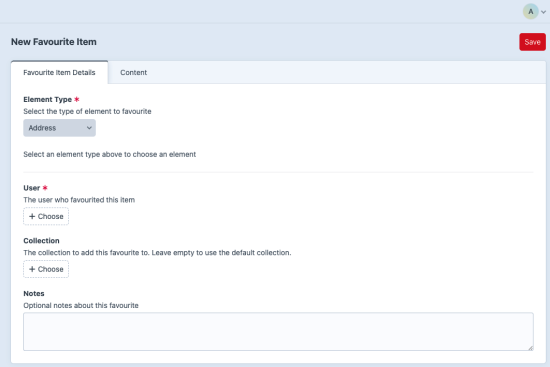Click the 'Notes' field label
This screenshot has height=367, width=550.
(34, 294)
